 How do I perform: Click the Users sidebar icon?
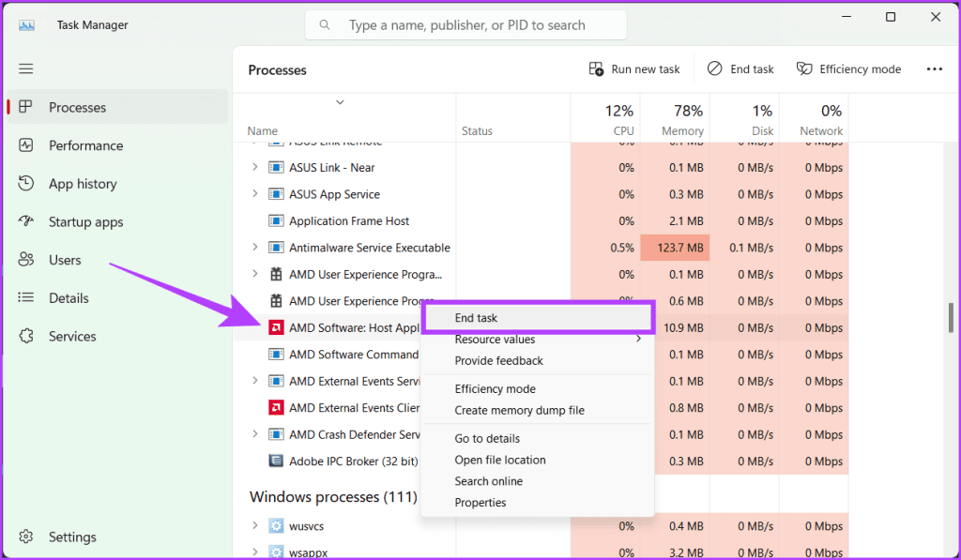(x=26, y=260)
